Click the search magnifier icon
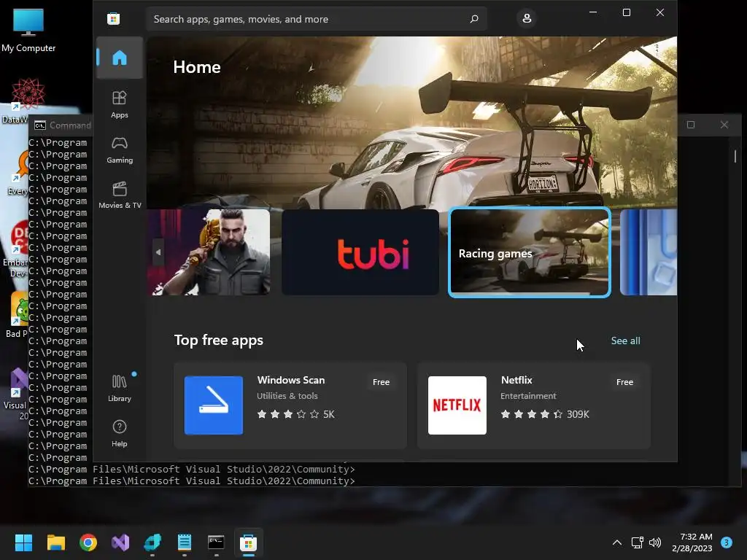747x560 pixels. coord(474,19)
